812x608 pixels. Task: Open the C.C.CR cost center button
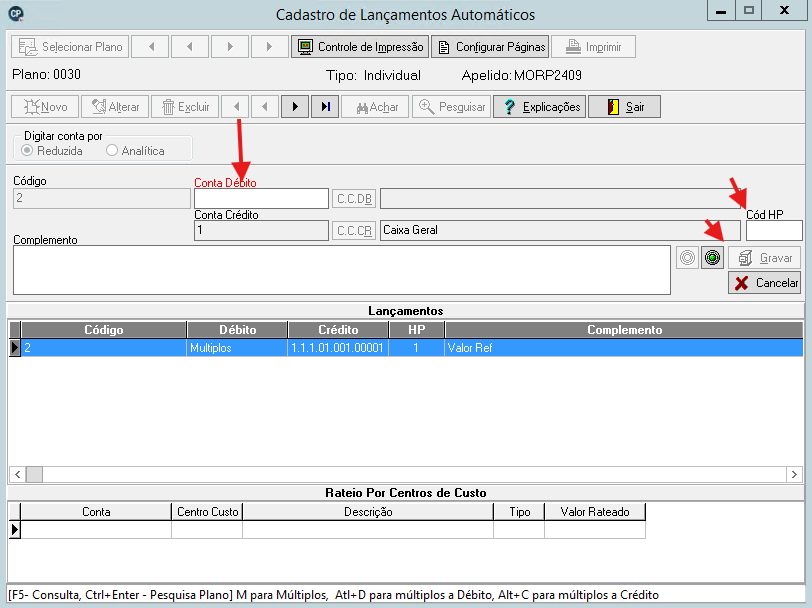(x=354, y=230)
